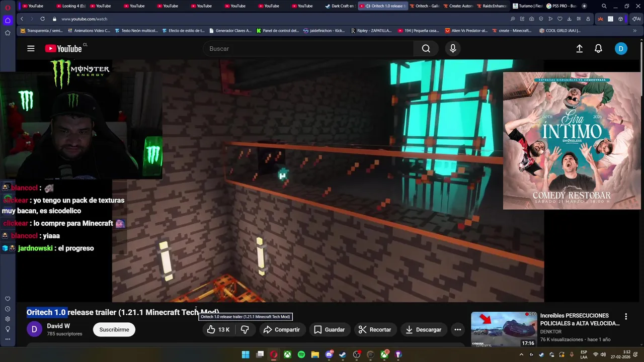Image resolution: width=644 pixels, height=362 pixels.
Task: Open sidebar settings gear icon
Action: (8, 319)
